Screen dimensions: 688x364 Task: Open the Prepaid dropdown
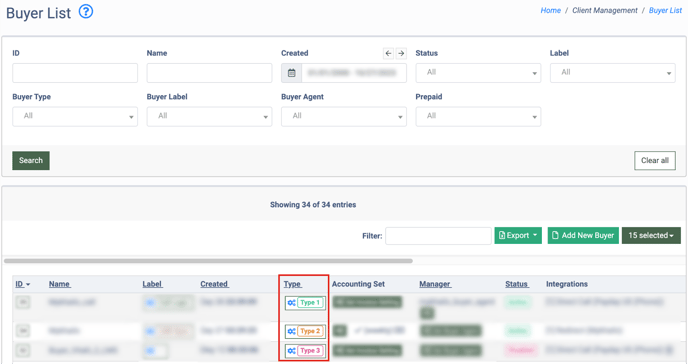(478, 117)
